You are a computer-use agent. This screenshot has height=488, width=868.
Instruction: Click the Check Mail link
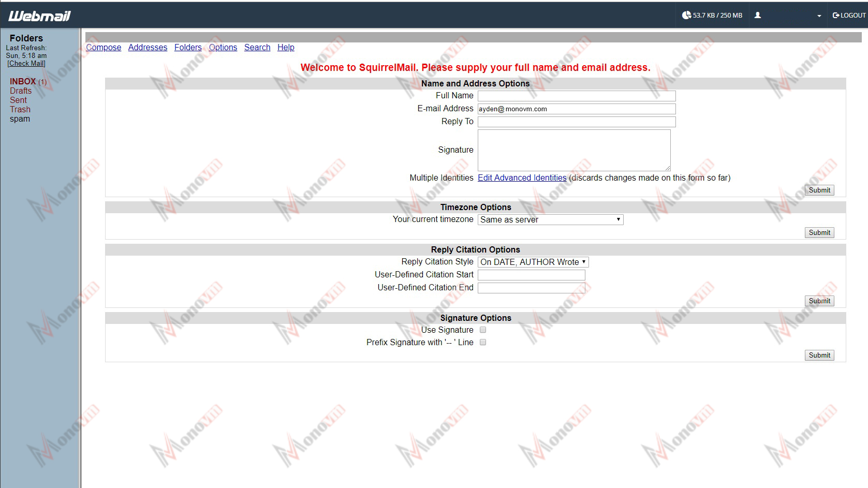tap(26, 63)
